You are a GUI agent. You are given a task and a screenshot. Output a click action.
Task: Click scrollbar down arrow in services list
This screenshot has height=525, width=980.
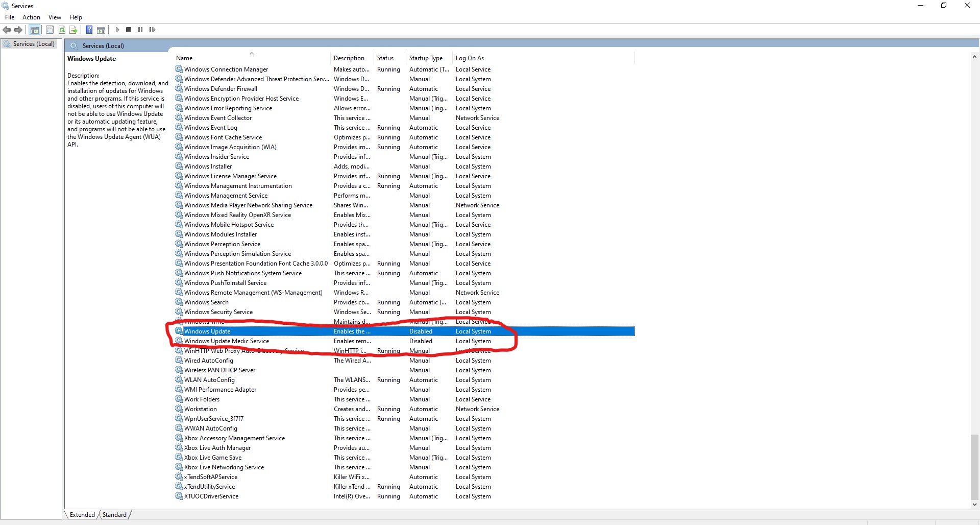(974, 504)
